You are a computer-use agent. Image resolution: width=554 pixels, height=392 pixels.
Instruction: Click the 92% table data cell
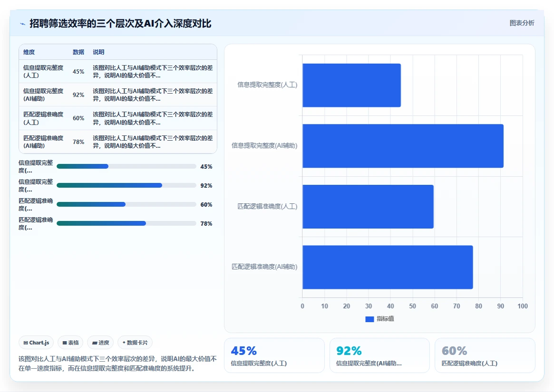point(78,95)
